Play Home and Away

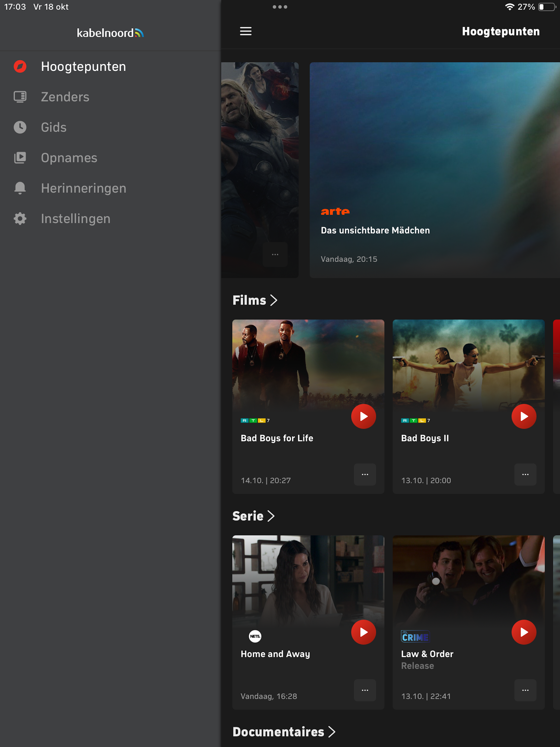point(364,632)
